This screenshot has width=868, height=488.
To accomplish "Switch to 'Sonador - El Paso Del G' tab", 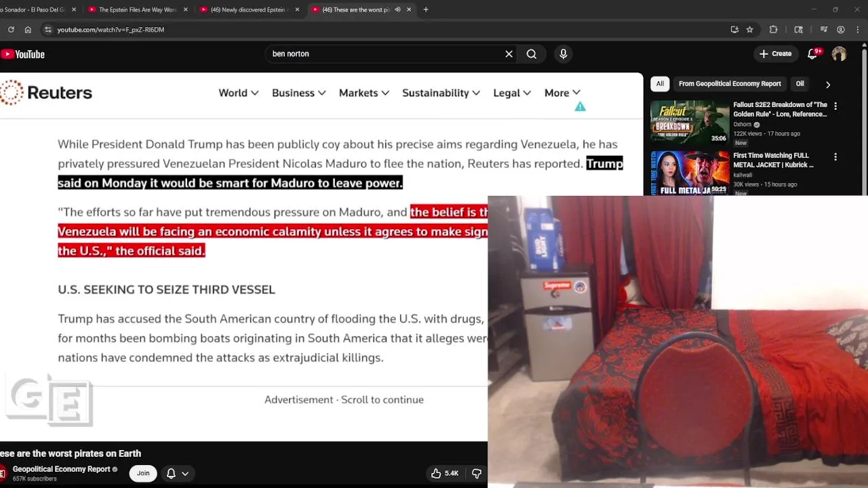I will pos(34,9).
